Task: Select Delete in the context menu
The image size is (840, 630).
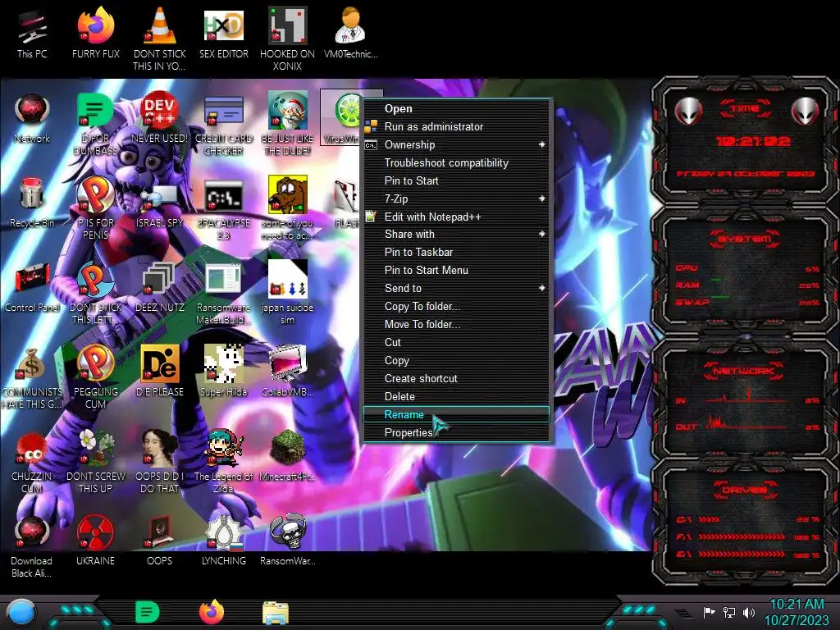Action: click(456, 396)
